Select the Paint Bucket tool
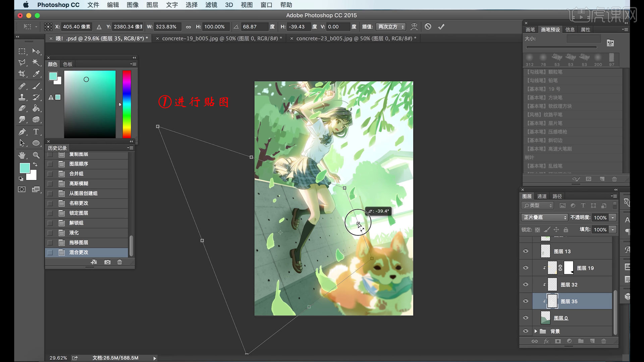Image resolution: width=644 pixels, height=362 pixels. pos(36,108)
